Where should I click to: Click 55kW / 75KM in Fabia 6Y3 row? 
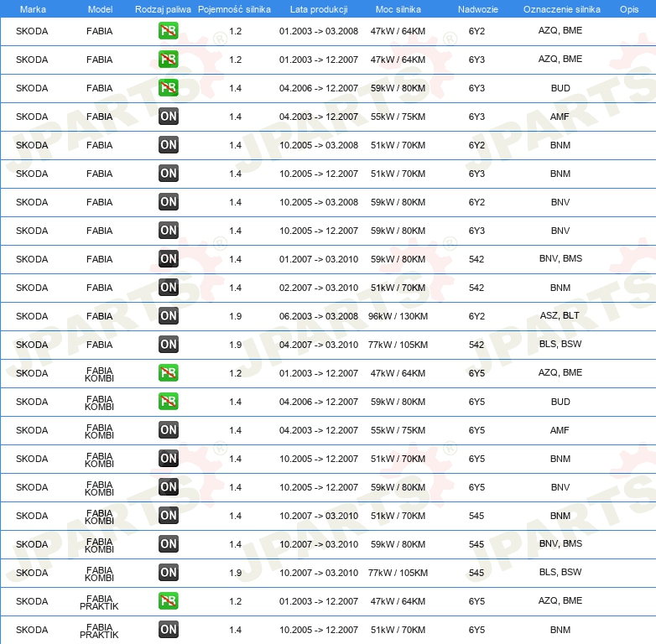pos(398,117)
